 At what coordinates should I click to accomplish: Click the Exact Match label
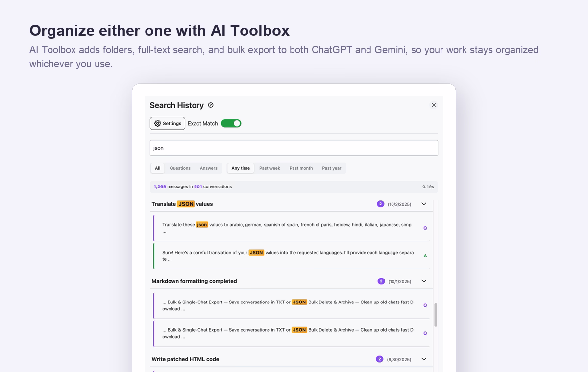click(x=203, y=124)
